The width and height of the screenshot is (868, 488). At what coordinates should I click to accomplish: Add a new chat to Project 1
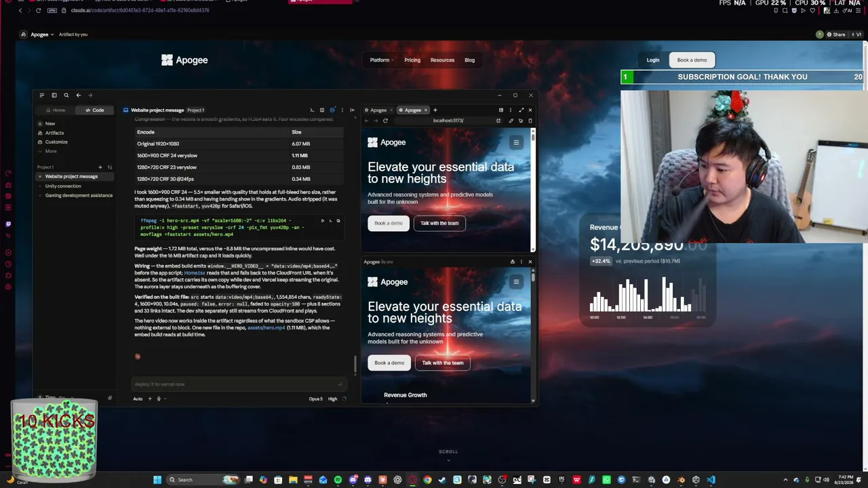click(x=100, y=167)
